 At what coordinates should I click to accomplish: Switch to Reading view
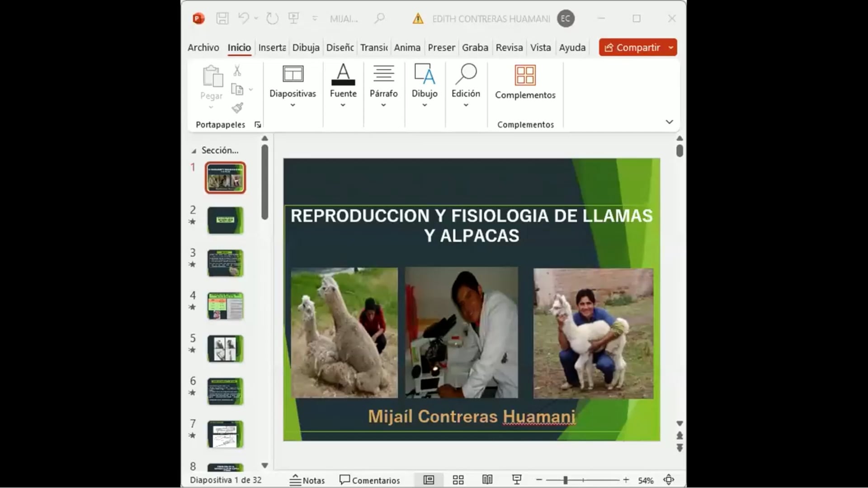click(x=487, y=480)
